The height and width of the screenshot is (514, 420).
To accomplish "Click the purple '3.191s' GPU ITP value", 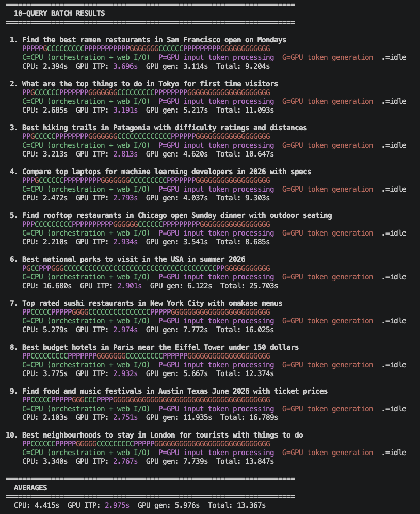I will 125,110.
